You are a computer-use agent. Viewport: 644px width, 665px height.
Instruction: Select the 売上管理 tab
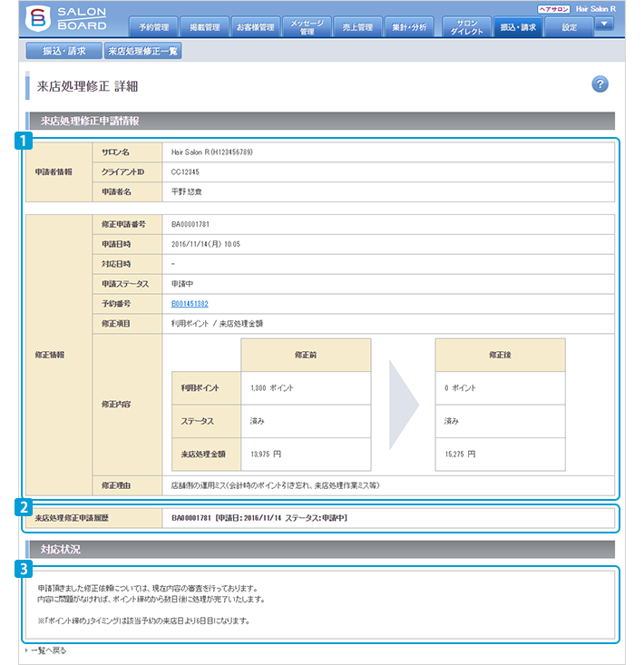tap(357, 27)
